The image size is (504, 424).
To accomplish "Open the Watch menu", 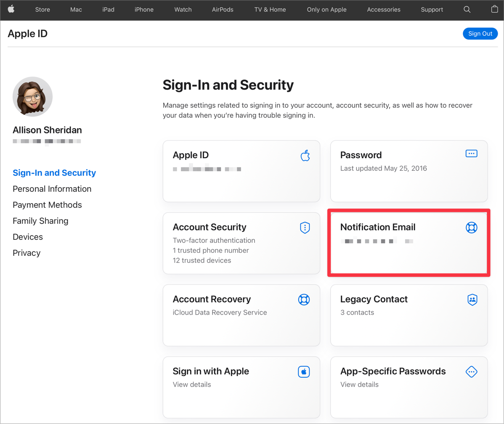I will click(183, 10).
